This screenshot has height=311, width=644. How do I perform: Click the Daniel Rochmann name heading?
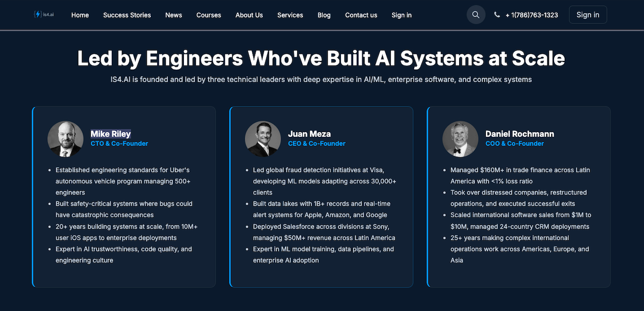[x=520, y=134]
